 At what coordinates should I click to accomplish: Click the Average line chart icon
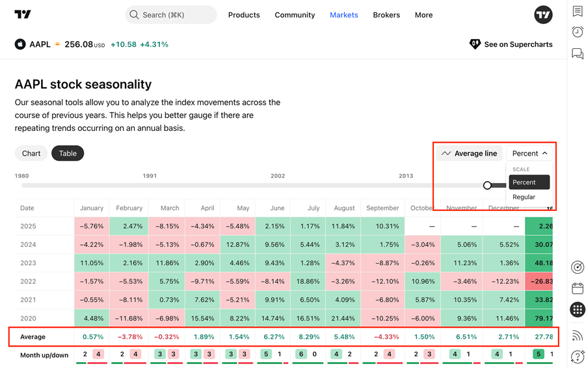click(446, 153)
